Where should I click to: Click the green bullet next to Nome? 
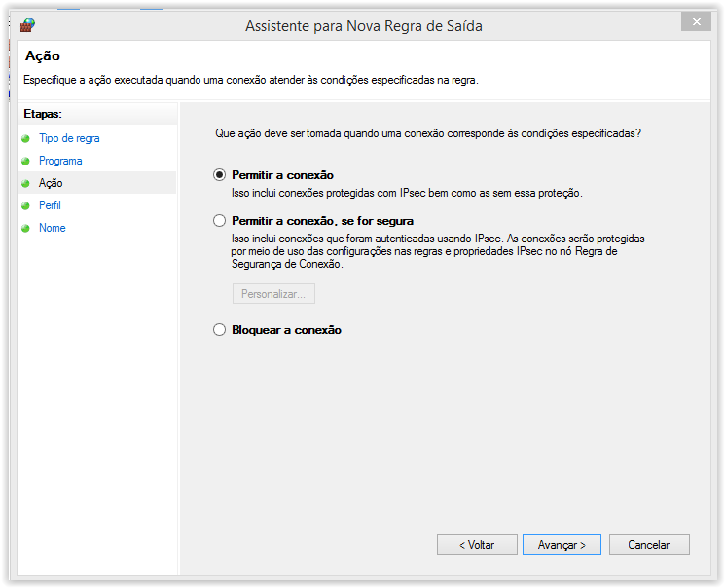pyautogui.click(x=25, y=229)
